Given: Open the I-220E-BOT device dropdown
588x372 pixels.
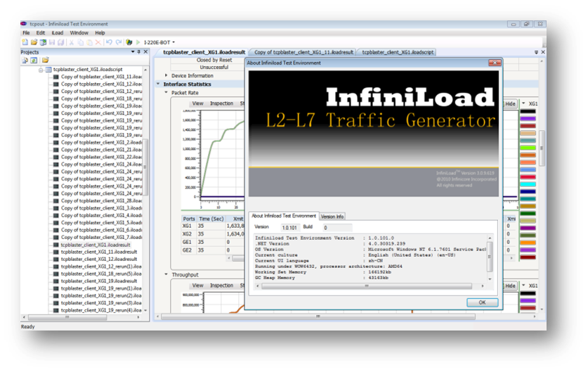Looking at the screenshot, I should 174,42.
